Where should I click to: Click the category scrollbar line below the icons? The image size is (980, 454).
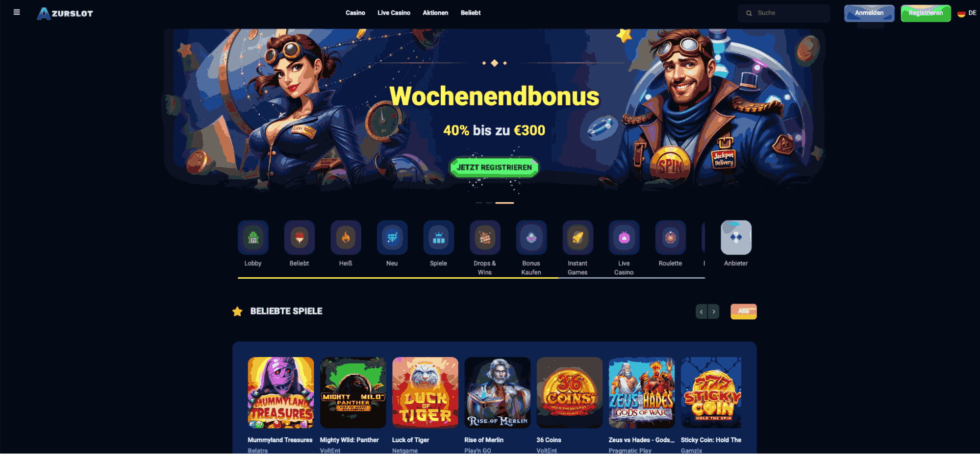471,278
